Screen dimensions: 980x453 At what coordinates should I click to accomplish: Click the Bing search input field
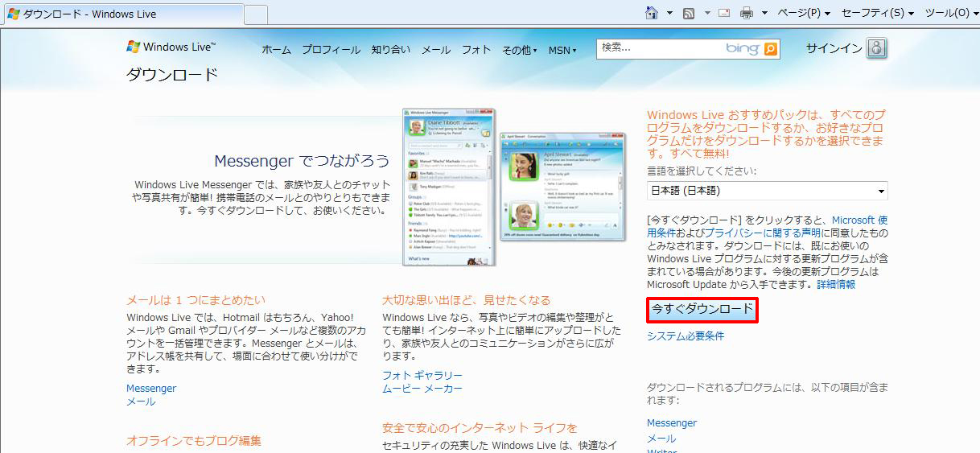(x=661, y=48)
